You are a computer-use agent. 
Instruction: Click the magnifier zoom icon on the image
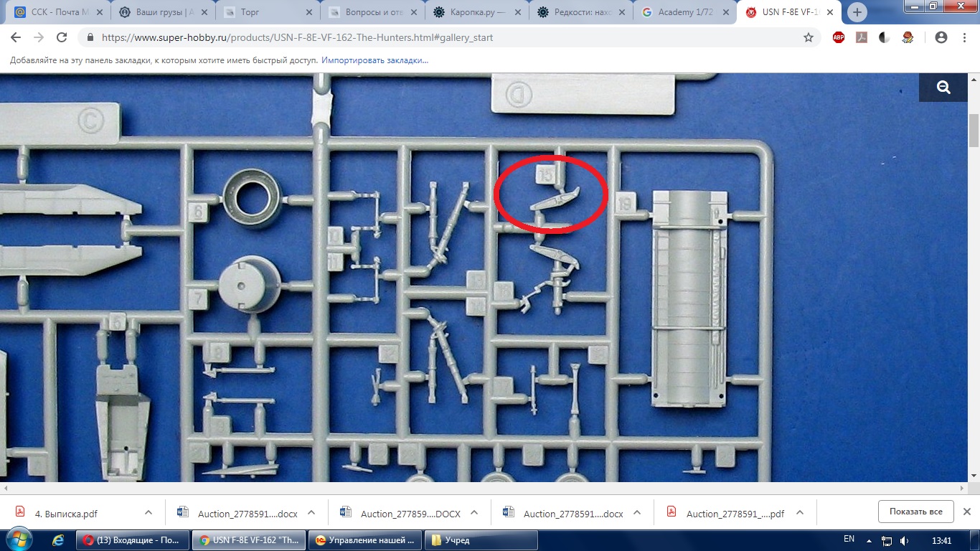pyautogui.click(x=943, y=88)
